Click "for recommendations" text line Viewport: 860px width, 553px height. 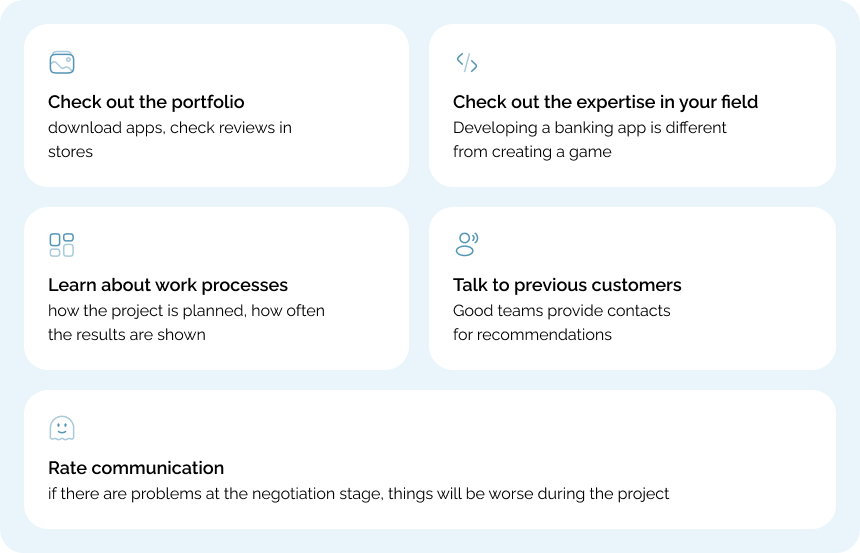(532, 335)
